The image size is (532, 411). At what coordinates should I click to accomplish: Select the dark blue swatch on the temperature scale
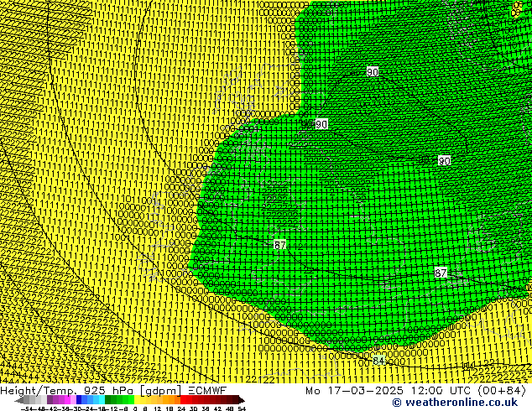click(x=79, y=400)
